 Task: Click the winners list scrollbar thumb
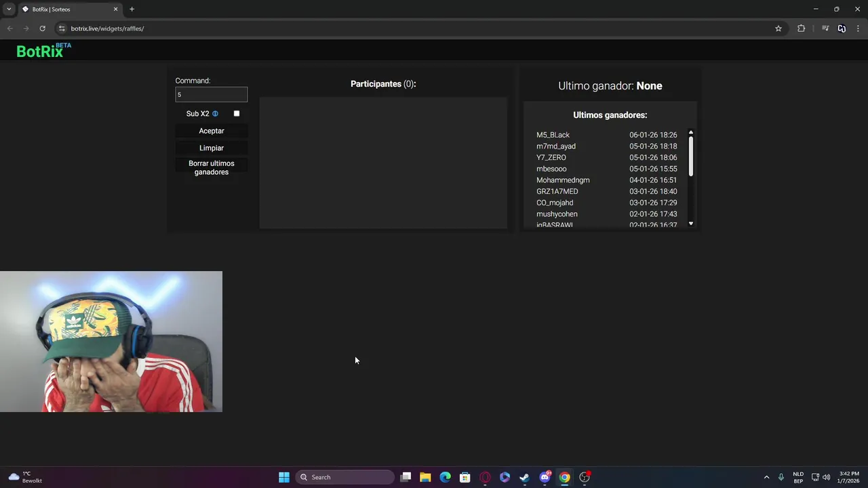690,157
